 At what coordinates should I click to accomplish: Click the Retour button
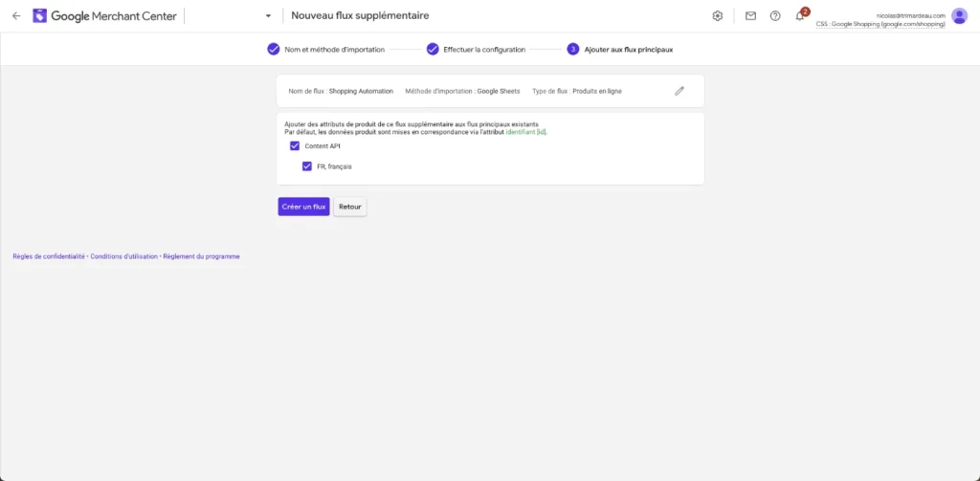pyautogui.click(x=350, y=207)
